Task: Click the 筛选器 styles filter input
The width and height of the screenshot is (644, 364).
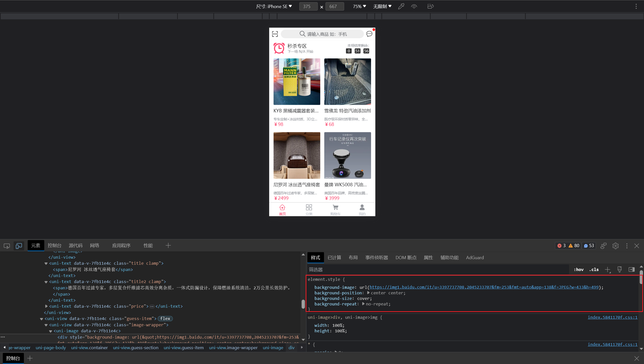Action: 438,269
